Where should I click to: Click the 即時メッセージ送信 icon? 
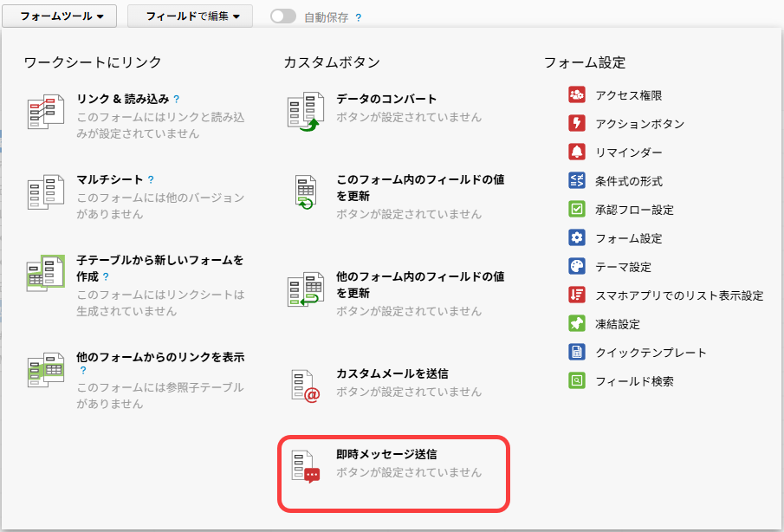tap(306, 466)
